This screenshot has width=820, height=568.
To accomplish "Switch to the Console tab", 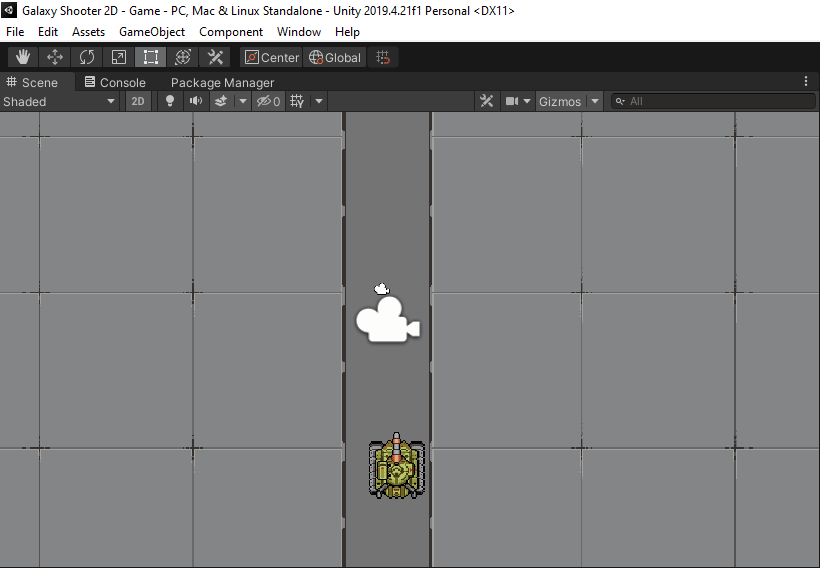I will [115, 83].
